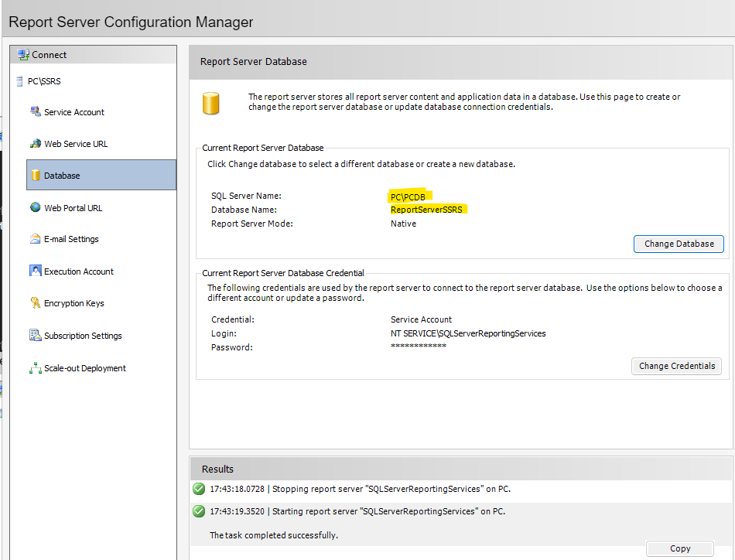Click the E-mail Settings envelope icon
This screenshot has height=560, width=735.
(35, 238)
